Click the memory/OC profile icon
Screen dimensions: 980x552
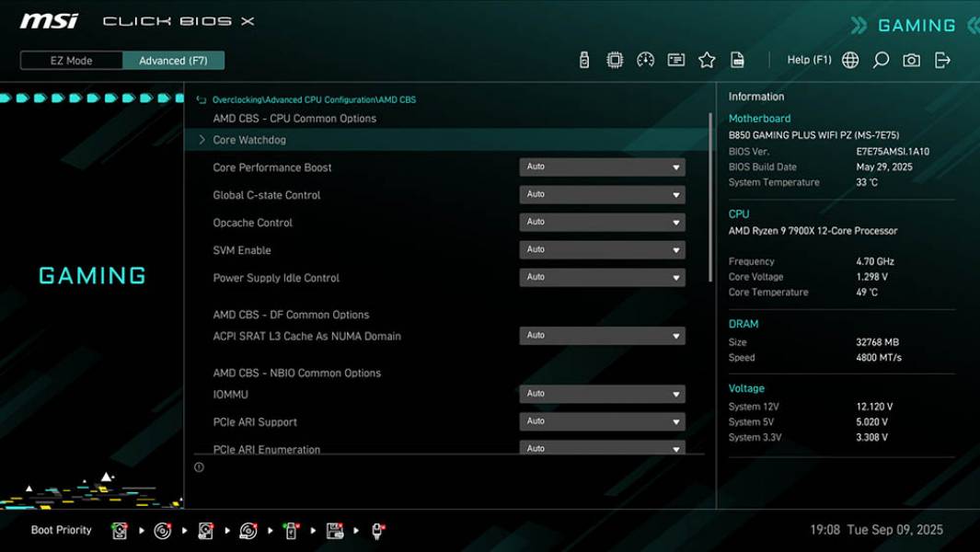[676, 59]
